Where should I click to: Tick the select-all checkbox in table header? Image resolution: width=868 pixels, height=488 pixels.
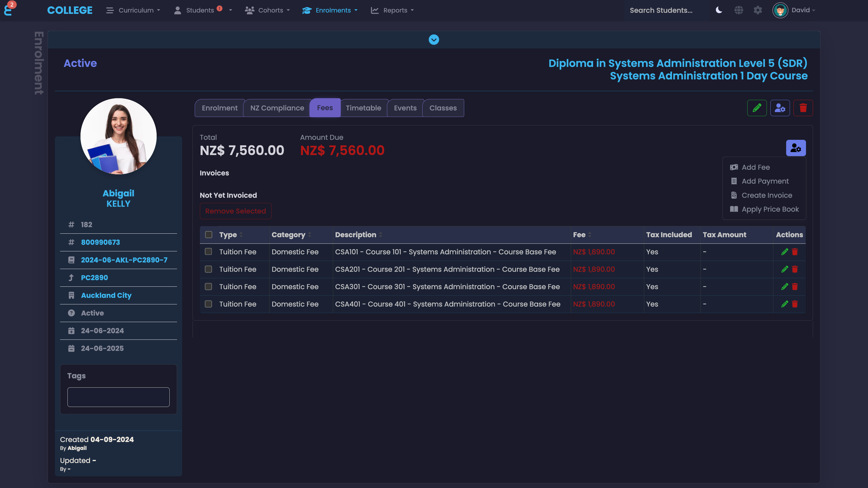tap(209, 234)
